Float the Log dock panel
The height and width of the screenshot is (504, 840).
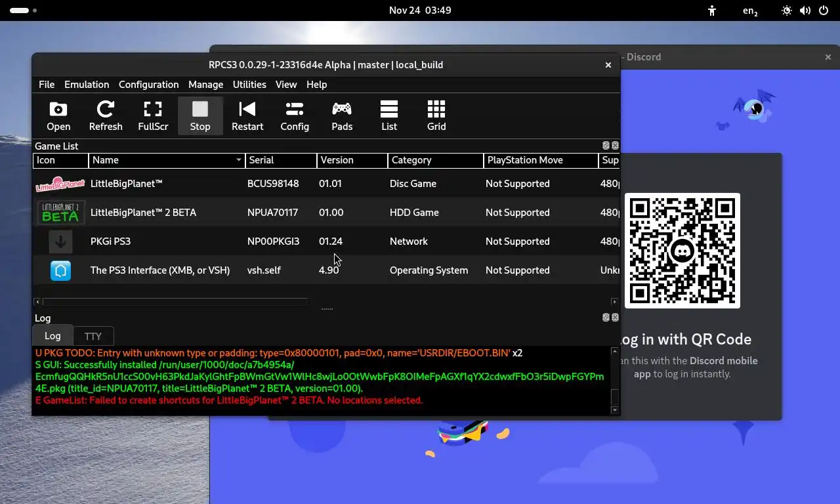(x=606, y=318)
